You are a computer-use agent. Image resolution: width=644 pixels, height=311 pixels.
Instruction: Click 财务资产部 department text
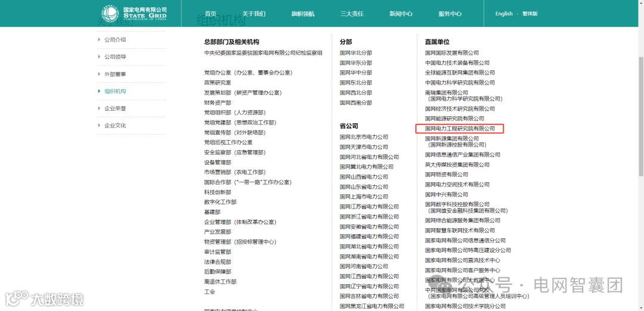click(218, 102)
